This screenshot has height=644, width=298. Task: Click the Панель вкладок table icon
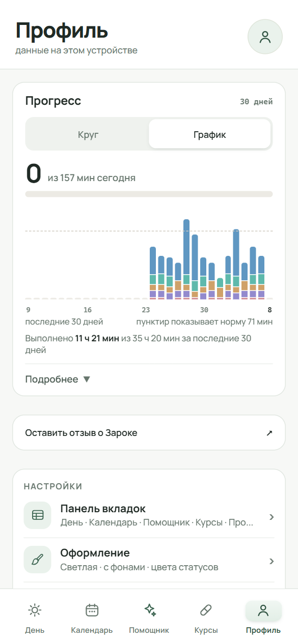coord(38,515)
